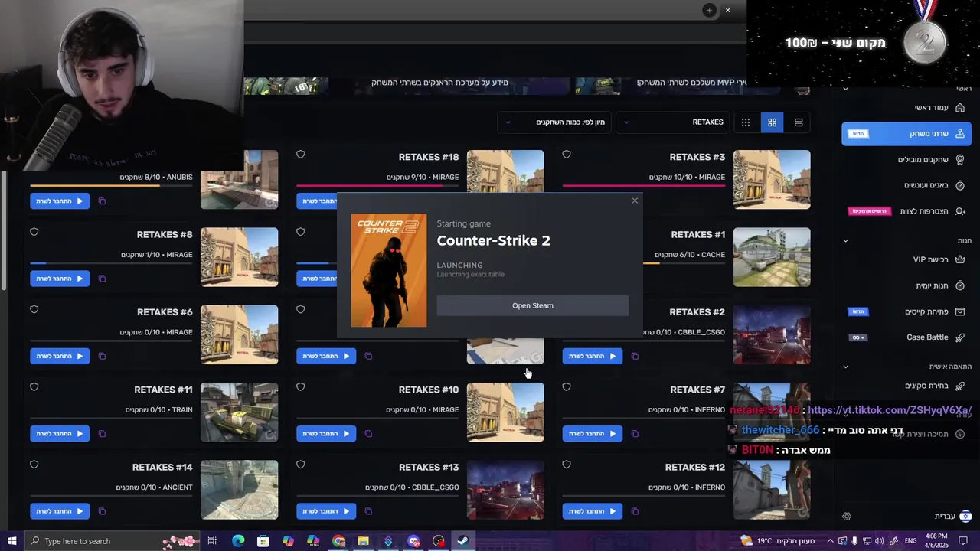This screenshot has width=980, height=551.
Task: Open Steam from the Windows taskbar
Action: tap(463, 541)
